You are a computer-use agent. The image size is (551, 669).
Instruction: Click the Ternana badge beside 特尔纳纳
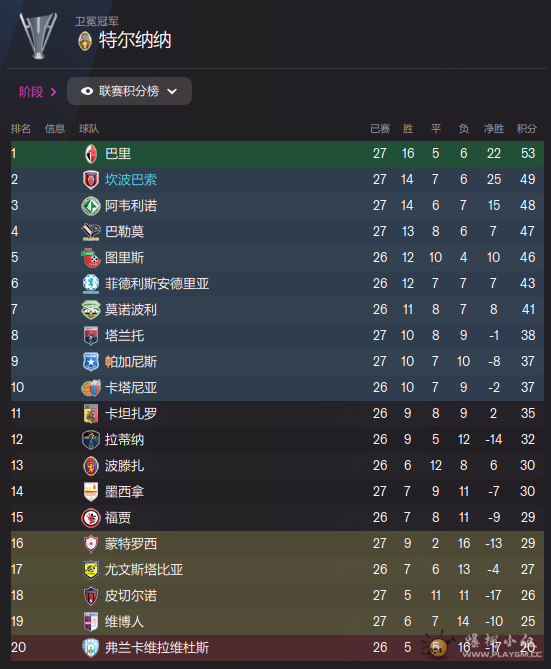point(85,41)
